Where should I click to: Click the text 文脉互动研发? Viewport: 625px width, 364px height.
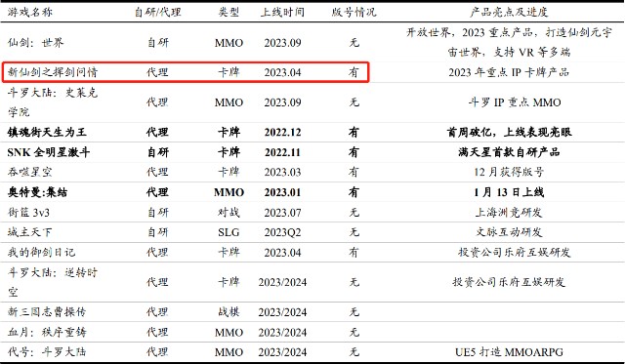pos(509,232)
